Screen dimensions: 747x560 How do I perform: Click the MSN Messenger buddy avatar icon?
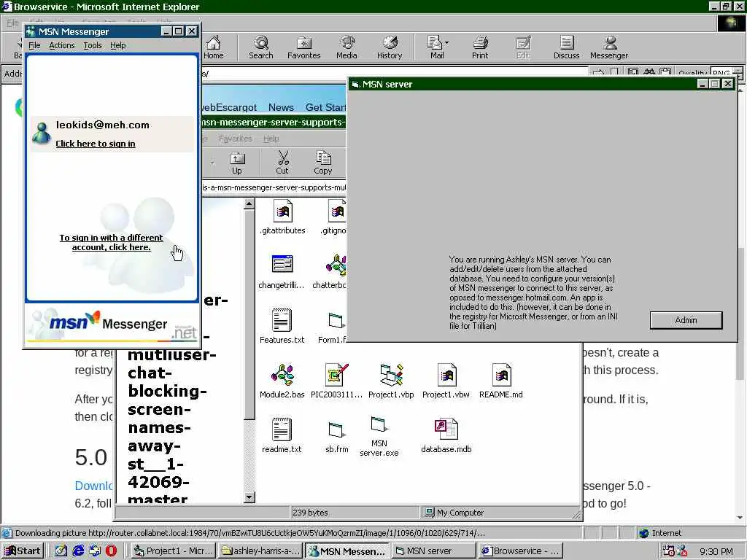(x=42, y=133)
